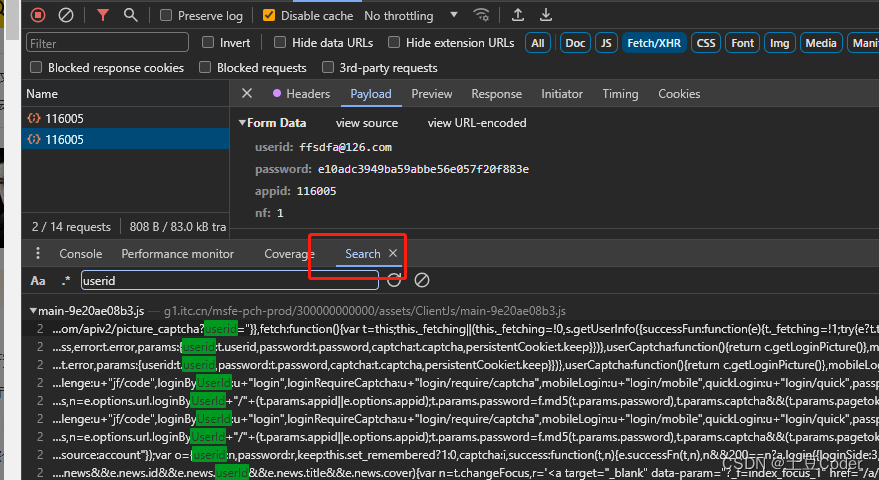Refresh the search results
Screen dimensions: 879x480
394,280
